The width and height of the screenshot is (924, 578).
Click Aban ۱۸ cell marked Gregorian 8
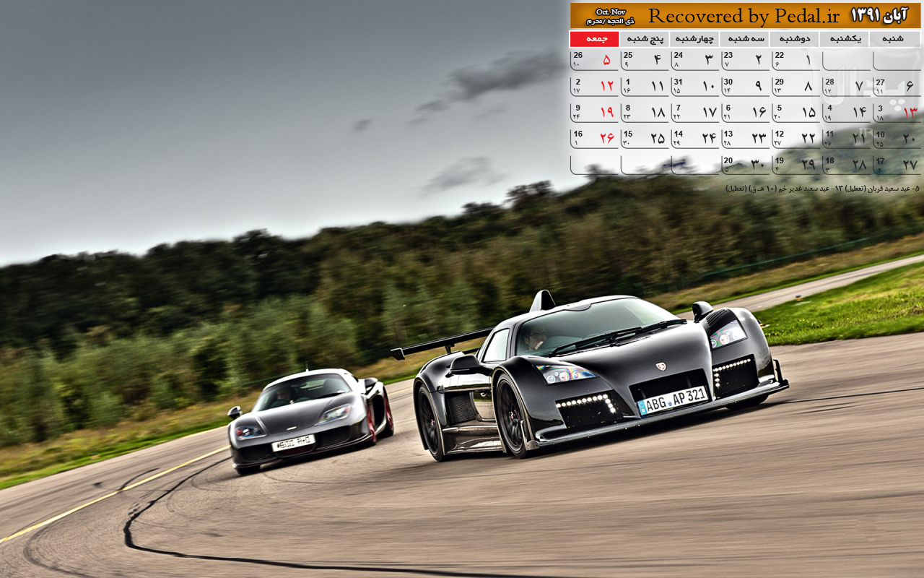[645, 112]
